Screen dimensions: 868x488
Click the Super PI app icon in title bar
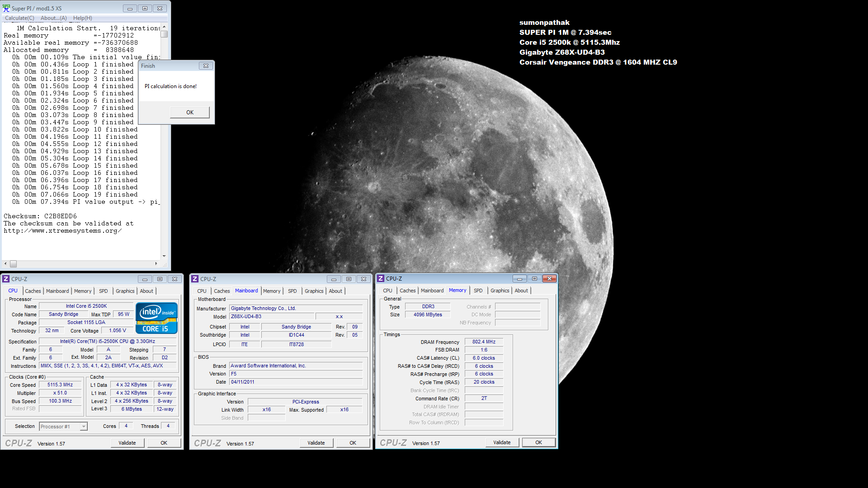tap(6, 8)
